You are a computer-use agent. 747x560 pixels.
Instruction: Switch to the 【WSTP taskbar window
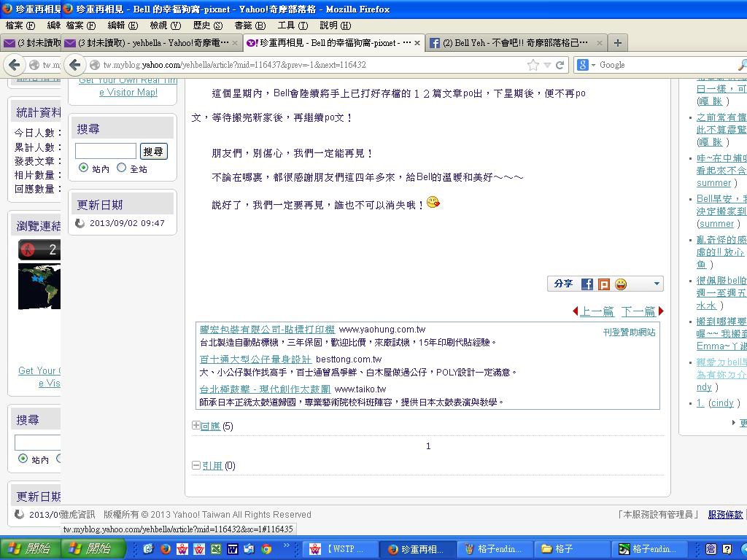tap(341, 549)
